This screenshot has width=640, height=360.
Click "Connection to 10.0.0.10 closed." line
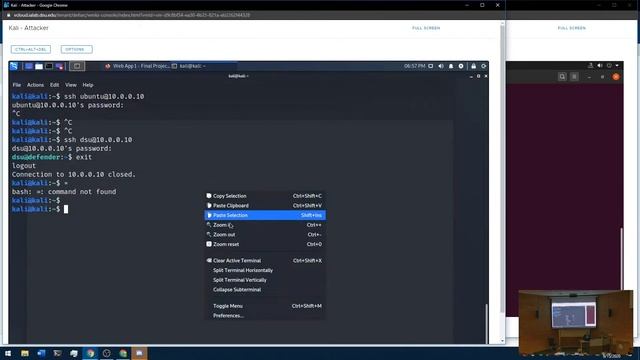point(73,174)
